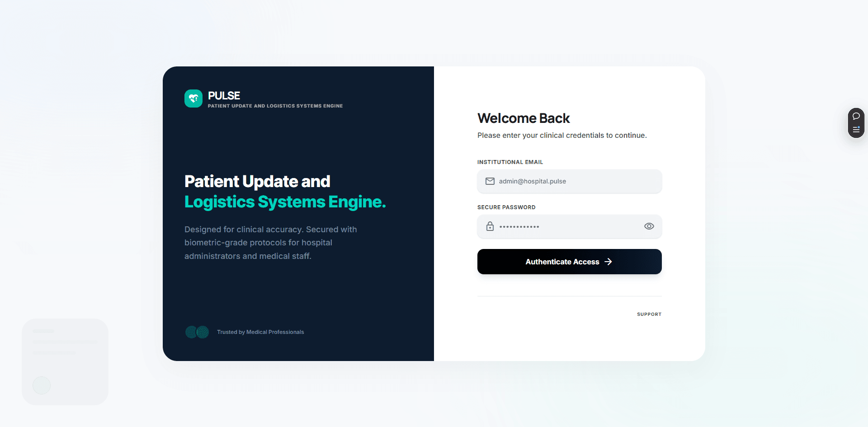Click the 'Patient Update and' headline text
This screenshot has height=427, width=868.
coord(257,182)
